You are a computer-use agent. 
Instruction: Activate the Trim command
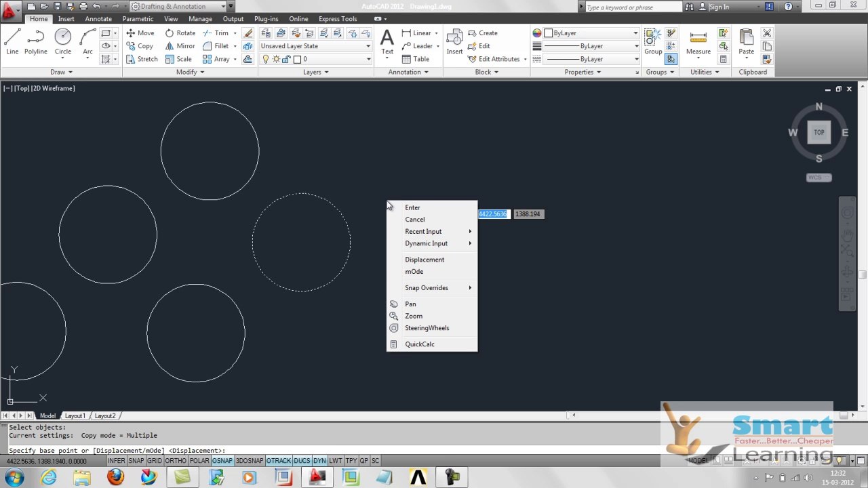tap(216, 33)
